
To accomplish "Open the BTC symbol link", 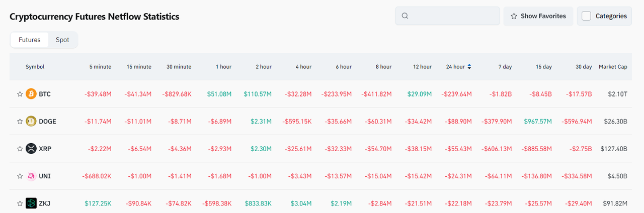I will coord(45,94).
